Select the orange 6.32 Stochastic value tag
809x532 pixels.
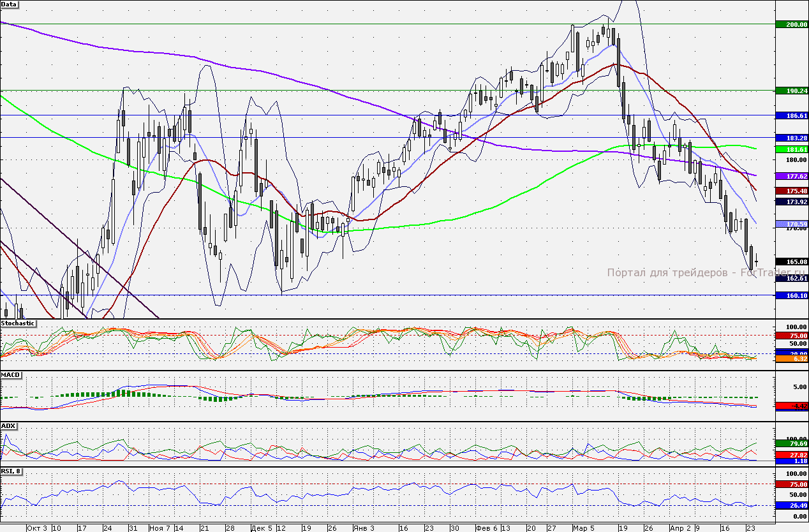[x=791, y=359]
